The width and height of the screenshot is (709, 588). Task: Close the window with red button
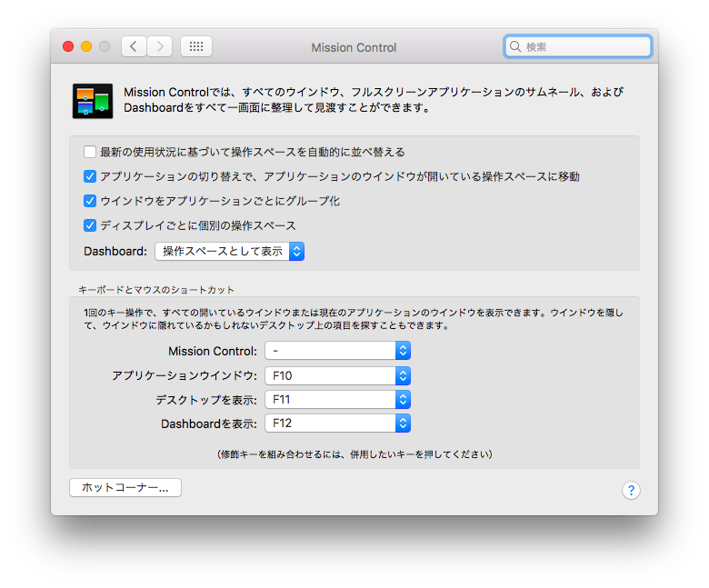coord(68,46)
